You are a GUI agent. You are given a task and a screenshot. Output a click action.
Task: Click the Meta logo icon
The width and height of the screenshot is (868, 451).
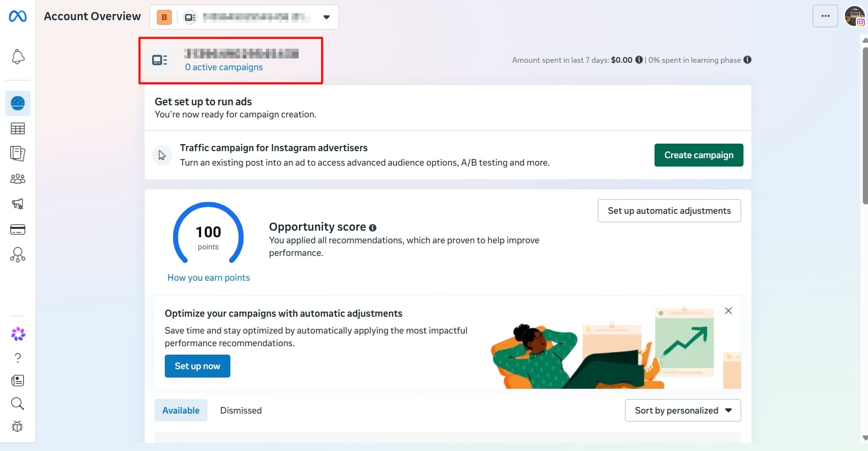[x=18, y=16]
